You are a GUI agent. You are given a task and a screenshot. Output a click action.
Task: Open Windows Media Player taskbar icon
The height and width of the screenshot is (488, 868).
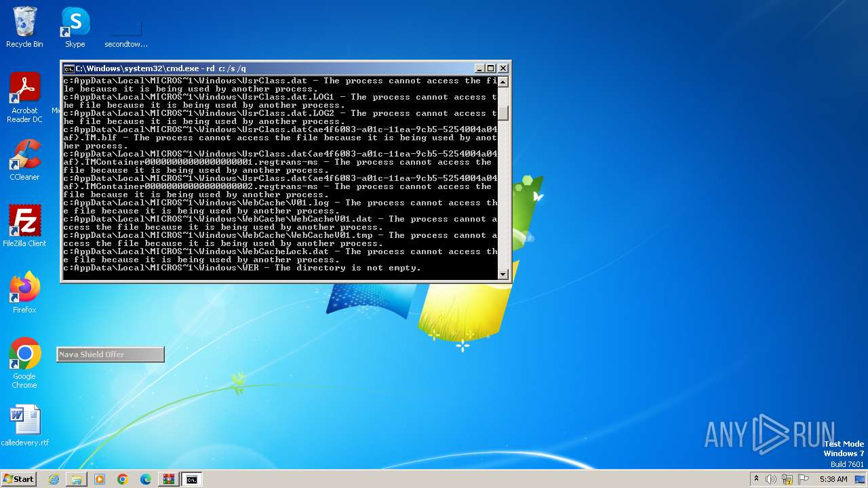click(x=100, y=479)
